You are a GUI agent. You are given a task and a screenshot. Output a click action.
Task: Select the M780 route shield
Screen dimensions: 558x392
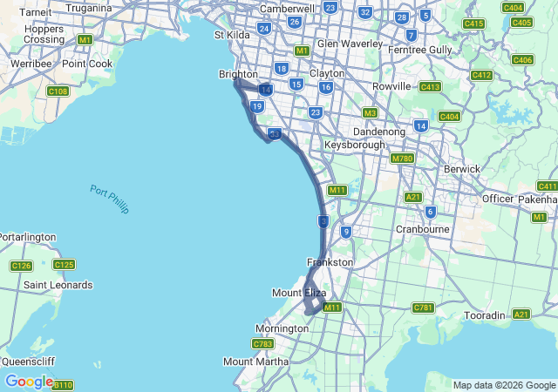click(402, 158)
